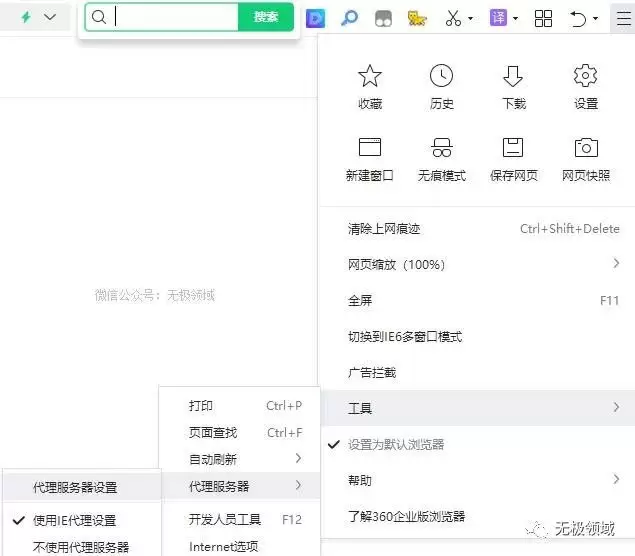Open 代理服务器 submenu in tools
Screen dimensions: 635x556
tap(240, 486)
